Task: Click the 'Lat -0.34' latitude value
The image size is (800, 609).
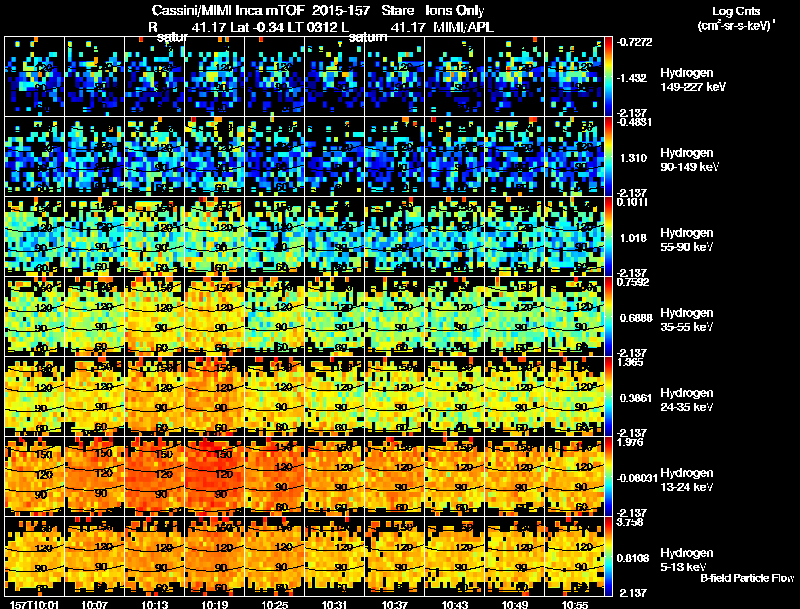Action: coord(258,28)
